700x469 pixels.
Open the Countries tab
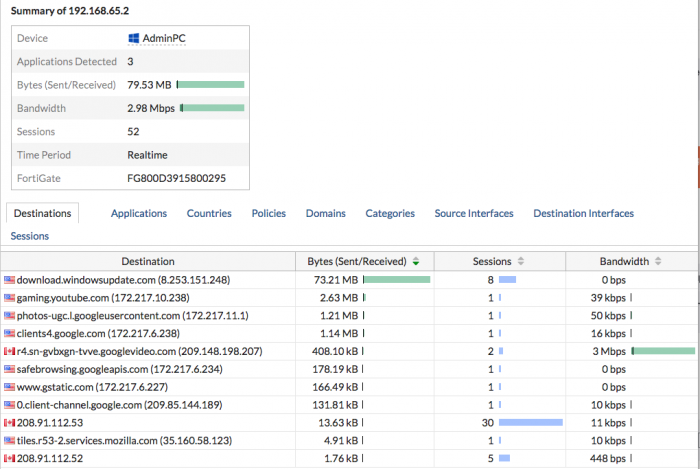(209, 213)
